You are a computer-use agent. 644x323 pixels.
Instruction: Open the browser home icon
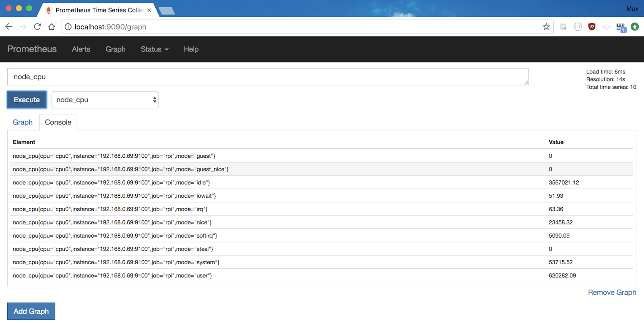[x=52, y=27]
